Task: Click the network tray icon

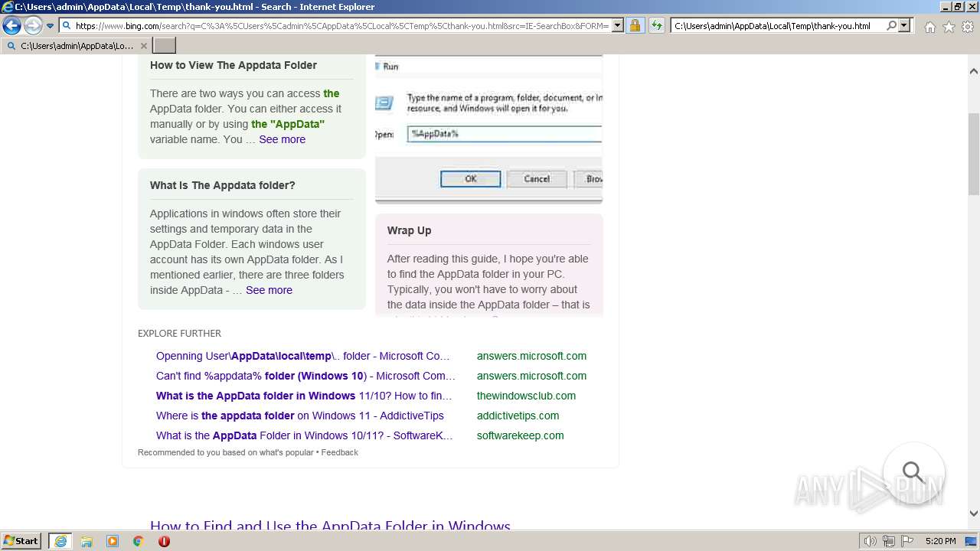Action: [x=889, y=541]
